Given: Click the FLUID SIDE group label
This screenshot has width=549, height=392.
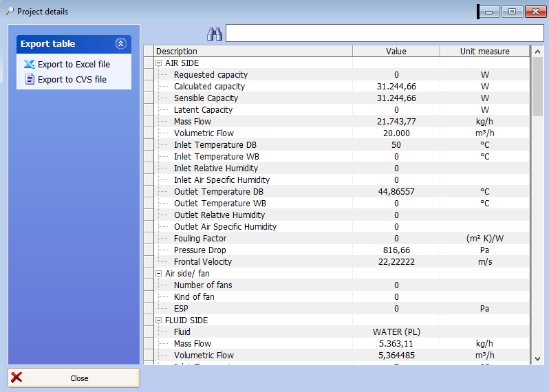Looking at the screenshot, I should [x=186, y=320].
